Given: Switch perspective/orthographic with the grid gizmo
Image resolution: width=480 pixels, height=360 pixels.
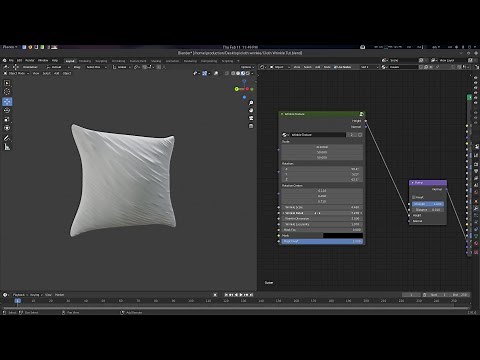Looking at the screenshot, I should [x=251, y=126].
